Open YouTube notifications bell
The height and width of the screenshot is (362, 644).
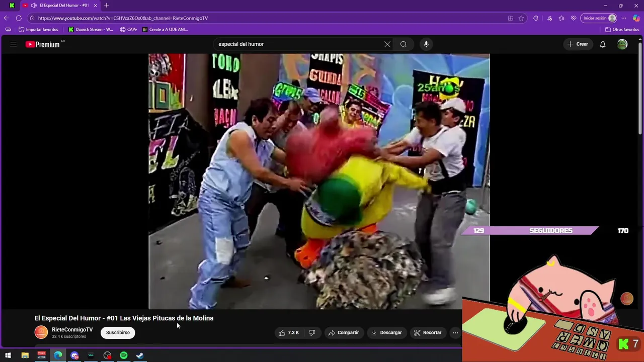(603, 44)
